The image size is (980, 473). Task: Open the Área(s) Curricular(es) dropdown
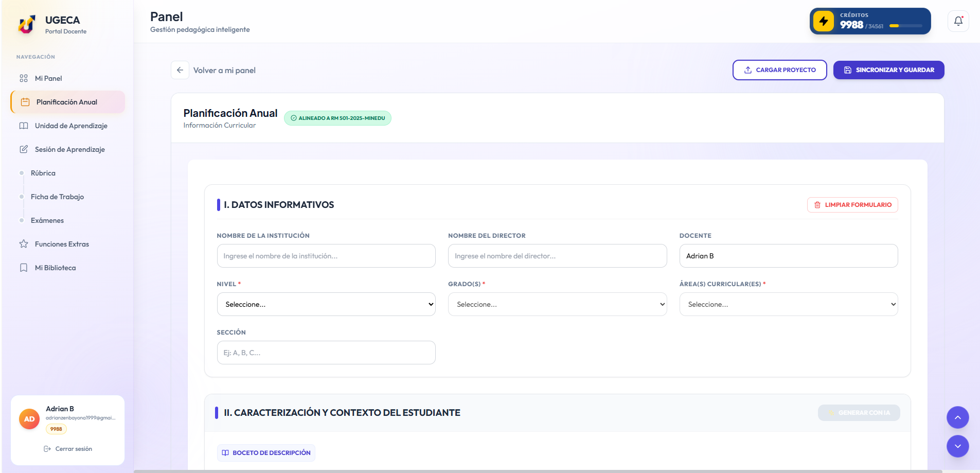[788, 304]
